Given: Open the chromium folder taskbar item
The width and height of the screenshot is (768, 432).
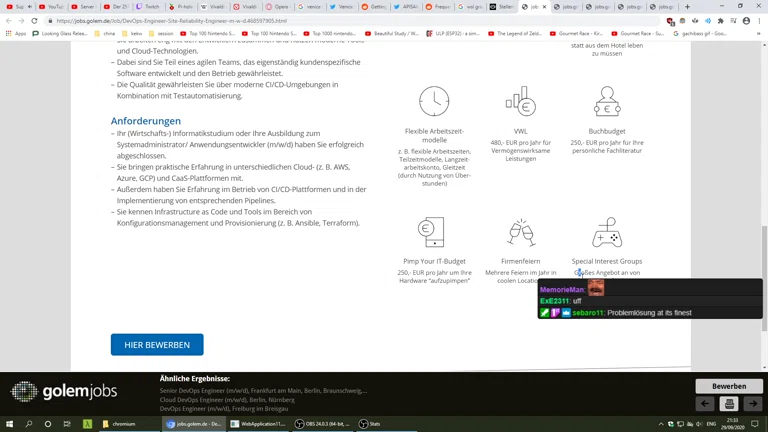Looking at the screenshot, I should (130, 424).
